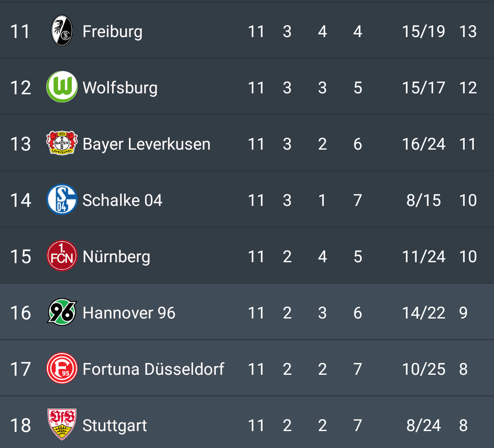Select the Bayer Leverkusen team name

pyautogui.click(x=146, y=144)
